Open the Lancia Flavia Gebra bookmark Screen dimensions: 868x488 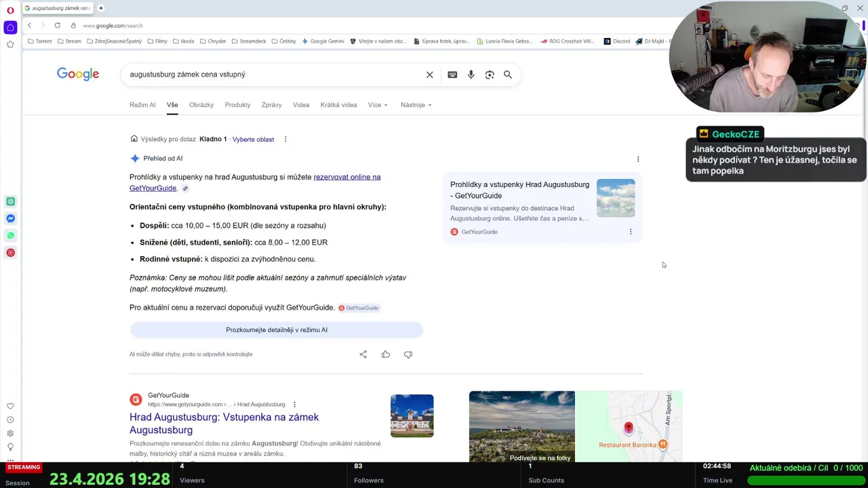(x=505, y=41)
